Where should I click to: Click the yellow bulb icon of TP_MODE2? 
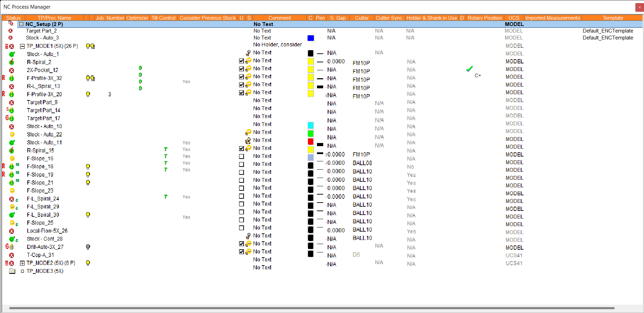(x=88, y=263)
